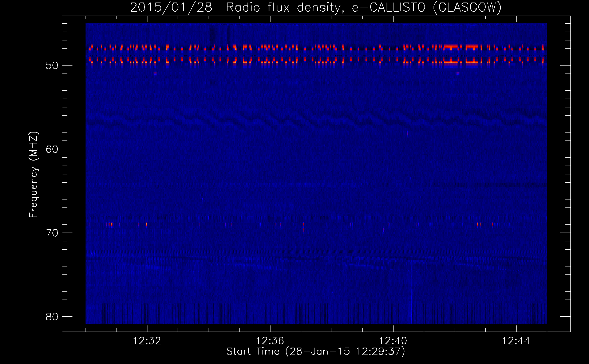
Task: Click the '80' frequency tick label
Action: [52, 317]
